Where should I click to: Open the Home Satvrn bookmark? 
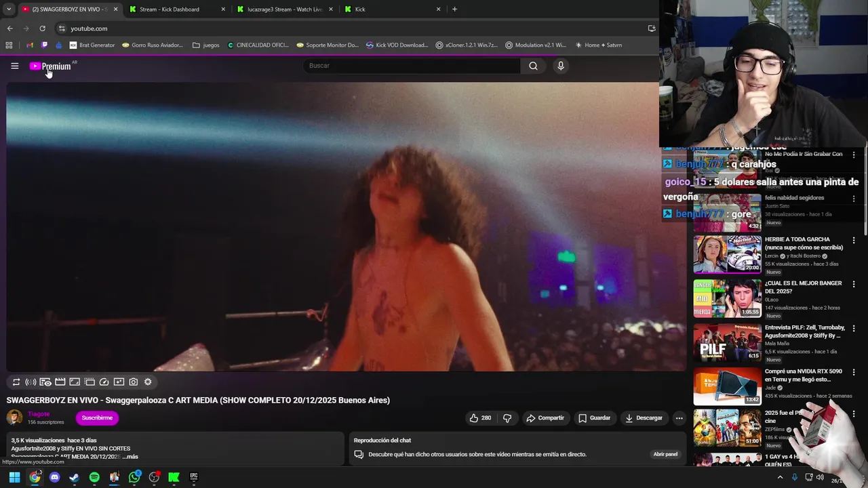click(x=598, y=45)
